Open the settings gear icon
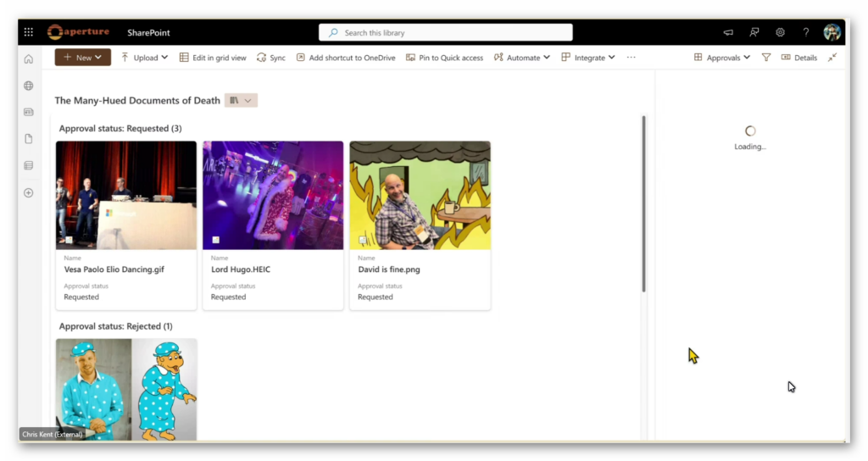Viewport: 868px width, 461px height. point(780,32)
